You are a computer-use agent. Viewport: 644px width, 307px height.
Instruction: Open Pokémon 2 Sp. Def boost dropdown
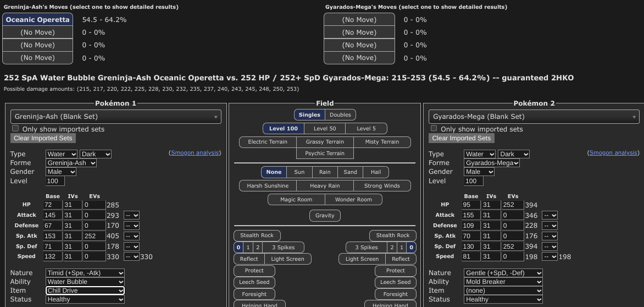549,246
